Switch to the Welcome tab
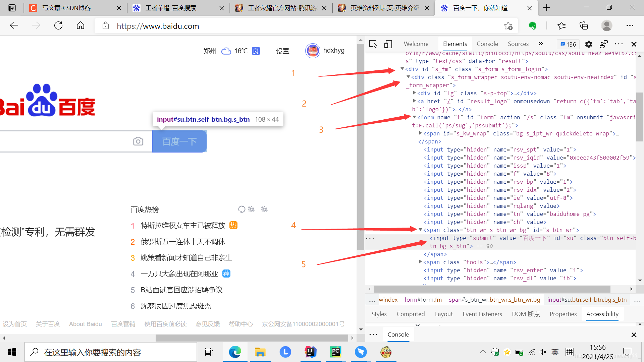The width and height of the screenshot is (644, 362). (416, 44)
